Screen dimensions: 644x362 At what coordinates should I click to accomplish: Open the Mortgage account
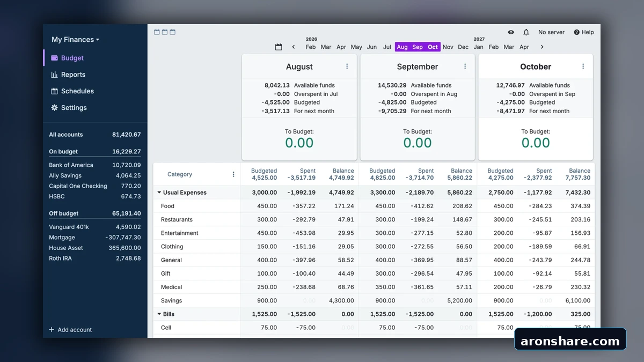(95, 238)
